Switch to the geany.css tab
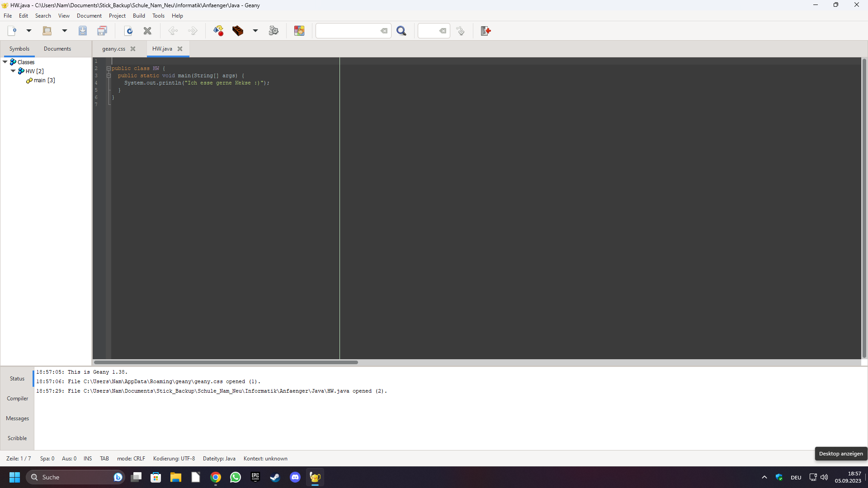The image size is (868, 488). click(x=113, y=49)
